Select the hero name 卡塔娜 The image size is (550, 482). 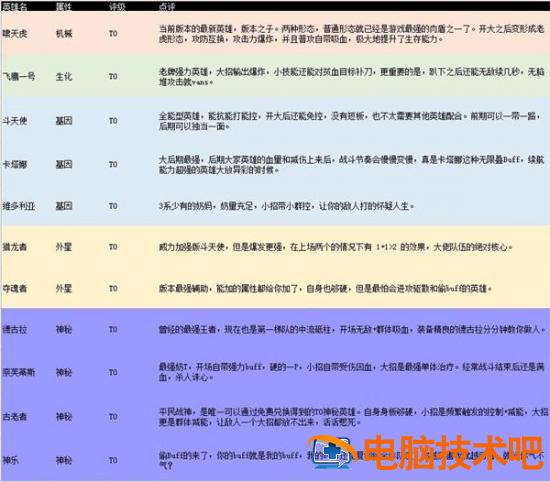coord(14,165)
